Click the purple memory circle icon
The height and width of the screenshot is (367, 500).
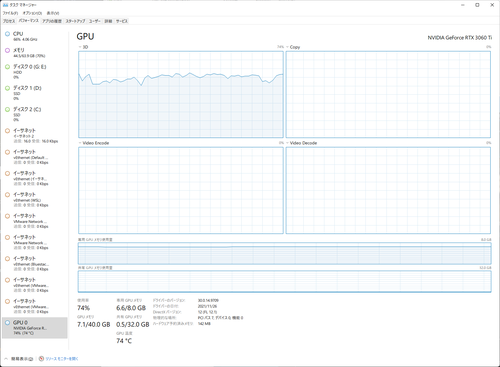pyautogui.click(x=7, y=50)
